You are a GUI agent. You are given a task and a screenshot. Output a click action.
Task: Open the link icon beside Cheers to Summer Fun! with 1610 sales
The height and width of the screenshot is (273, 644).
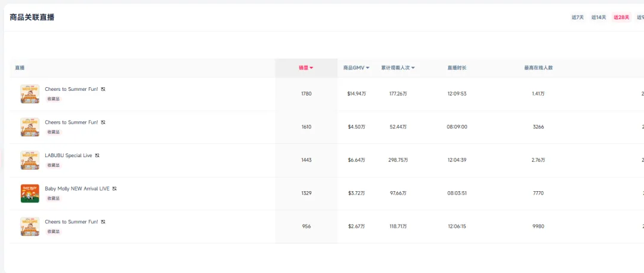(x=103, y=122)
